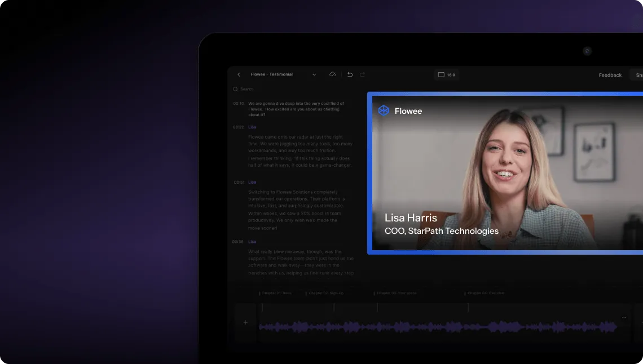Go back using the left chevron arrow
The image size is (643, 364).
[x=239, y=74]
